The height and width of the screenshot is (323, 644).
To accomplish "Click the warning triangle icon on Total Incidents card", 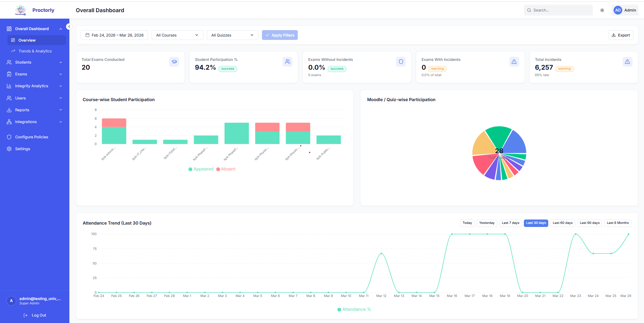I will click(627, 62).
